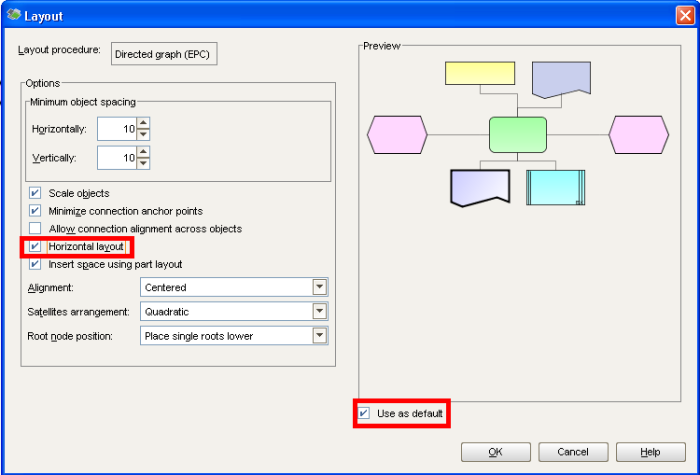Click the Layout title bar icon
This screenshot has width=700, height=475.
[14, 15]
